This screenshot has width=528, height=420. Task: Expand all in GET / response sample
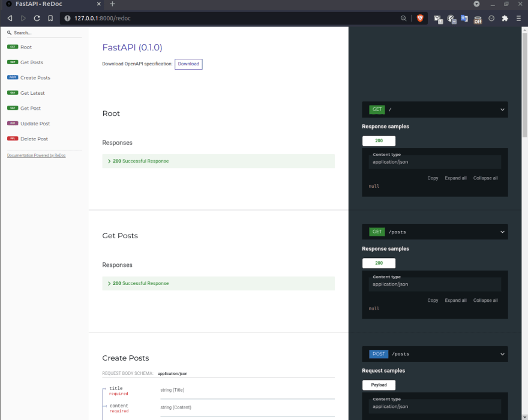[455, 178]
